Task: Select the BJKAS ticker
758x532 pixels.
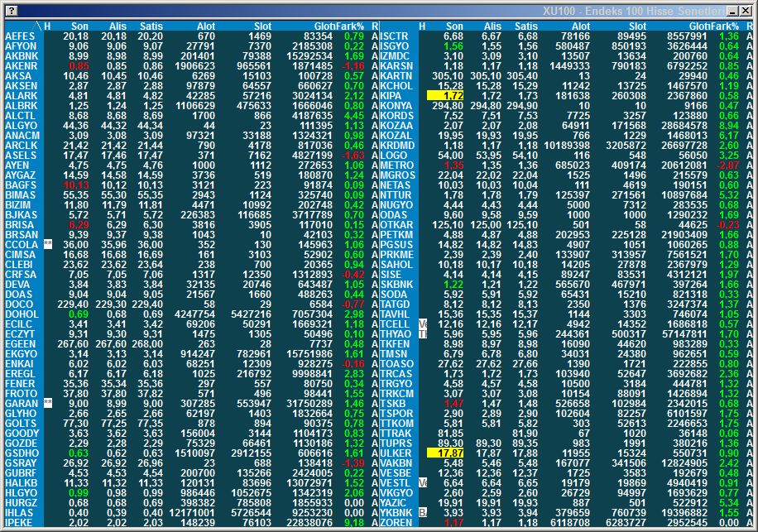Action: [x=21, y=215]
